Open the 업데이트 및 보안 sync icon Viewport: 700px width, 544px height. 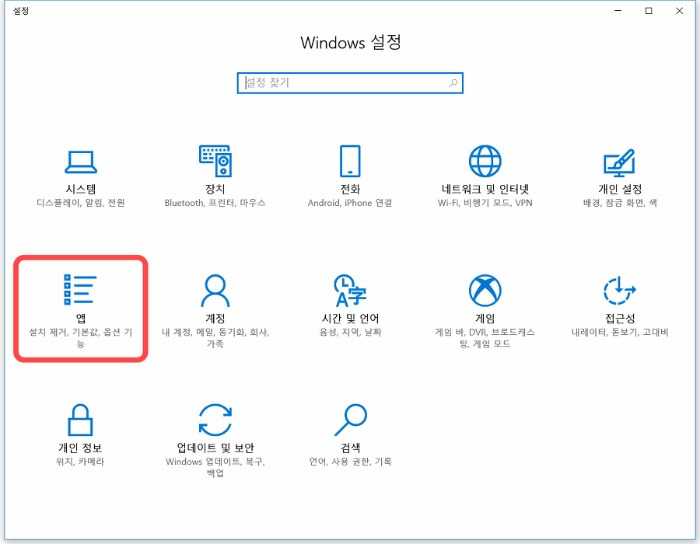[x=215, y=419]
